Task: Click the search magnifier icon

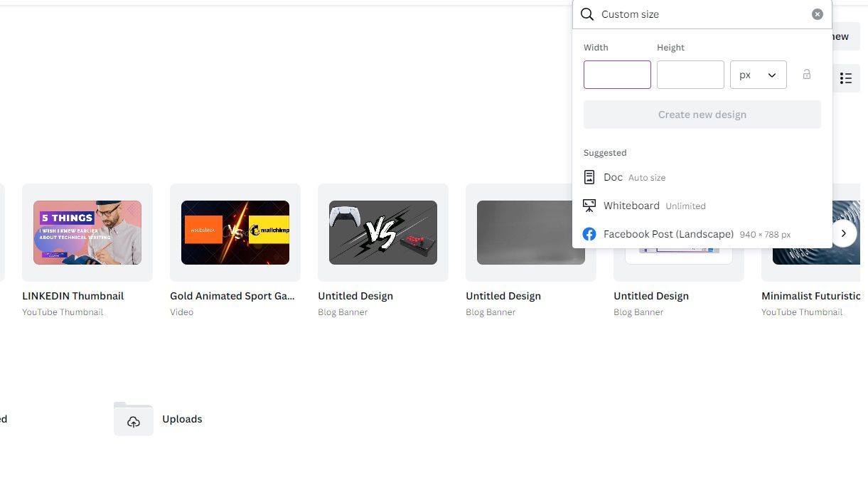Action: [x=587, y=14]
